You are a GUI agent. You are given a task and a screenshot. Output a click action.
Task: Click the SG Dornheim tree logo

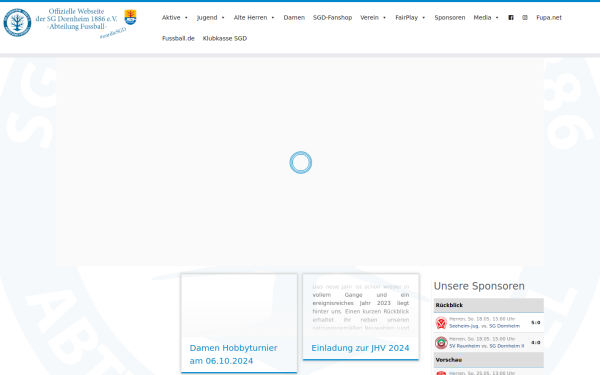click(17, 23)
